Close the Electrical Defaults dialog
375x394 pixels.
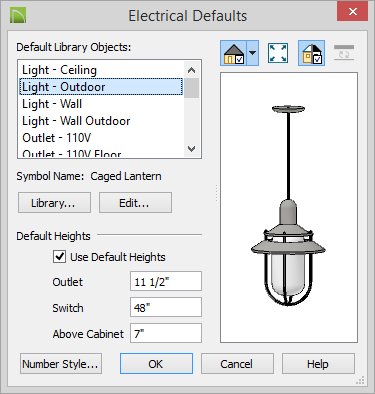[x=352, y=12]
